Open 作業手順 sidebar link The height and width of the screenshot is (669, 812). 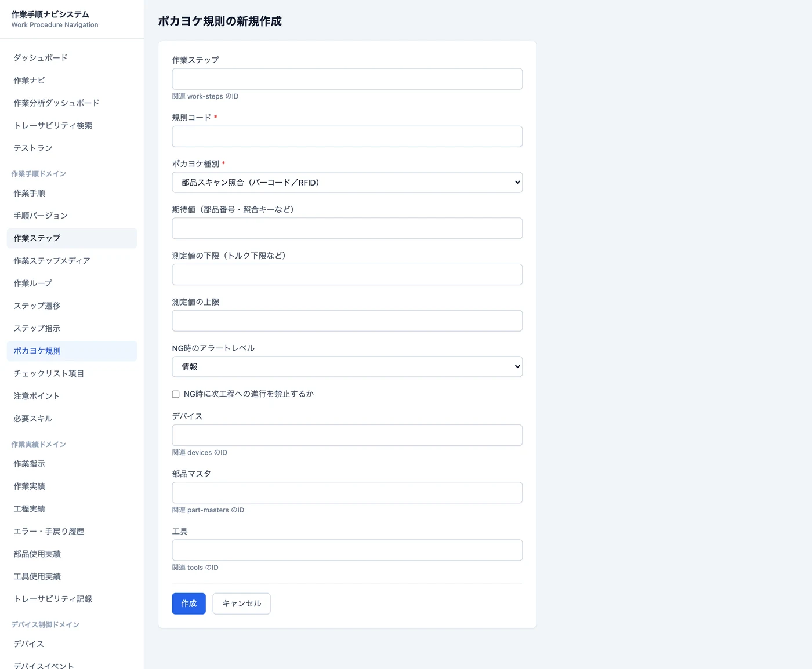[72, 193]
